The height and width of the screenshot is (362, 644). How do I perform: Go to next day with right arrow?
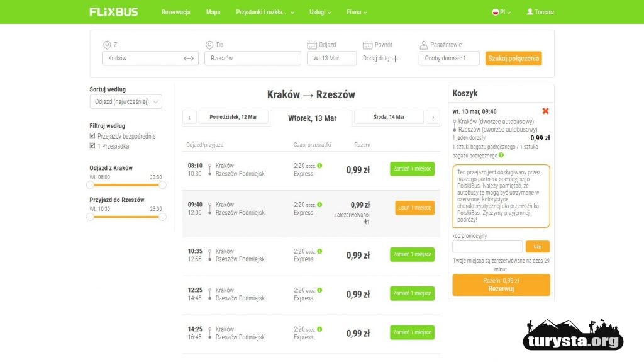[x=433, y=118]
